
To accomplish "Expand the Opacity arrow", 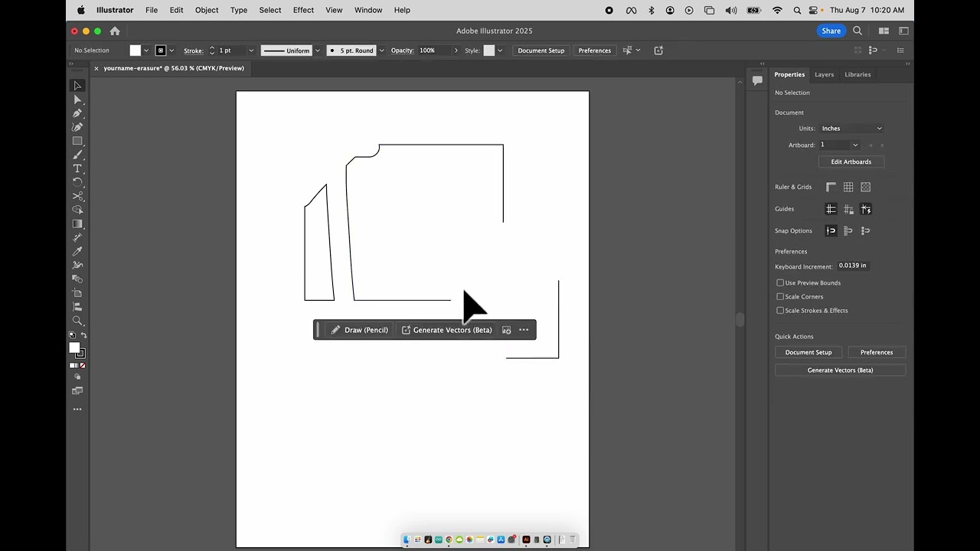I will [x=456, y=51].
